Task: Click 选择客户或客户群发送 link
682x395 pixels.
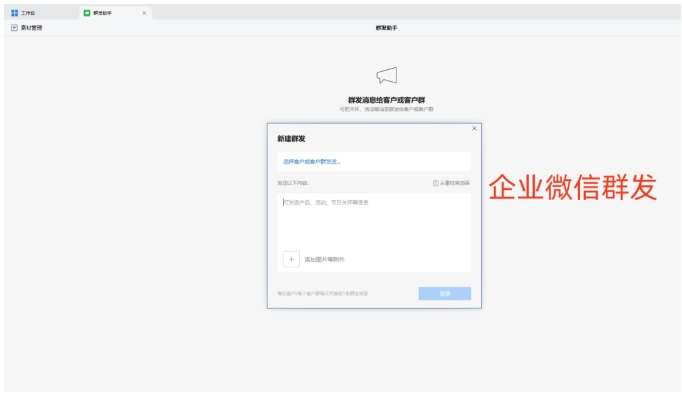Action: pos(311,161)
